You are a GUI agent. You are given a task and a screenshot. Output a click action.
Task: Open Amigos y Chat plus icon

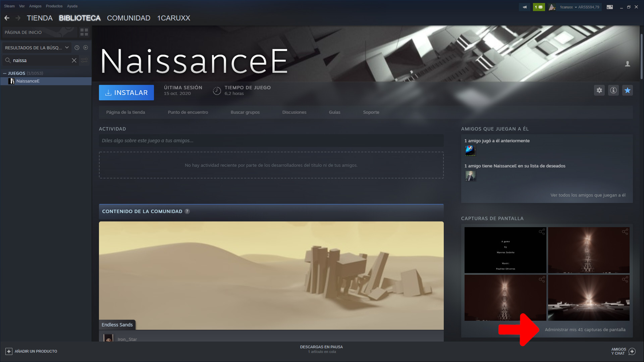click(632, 351)
